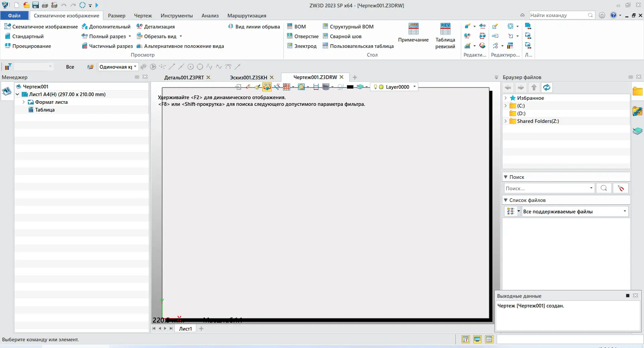Click the search magnifier button in Поиск panel
Screen dimensions: 644x348
604,188
